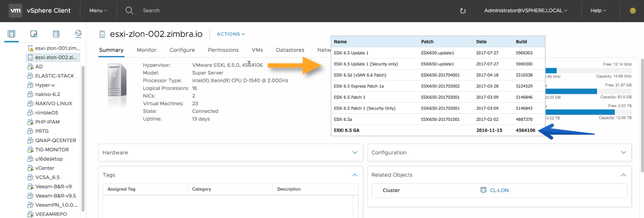Click the CL-LON cluster icon
This screenshot has width=644, height=218.
[x=483, y=190]
